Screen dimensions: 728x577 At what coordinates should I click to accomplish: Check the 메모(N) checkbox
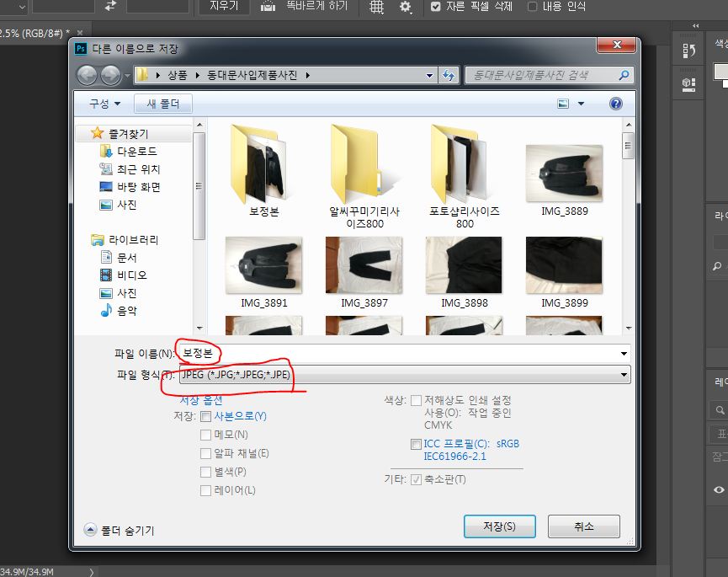click(205, 435)
